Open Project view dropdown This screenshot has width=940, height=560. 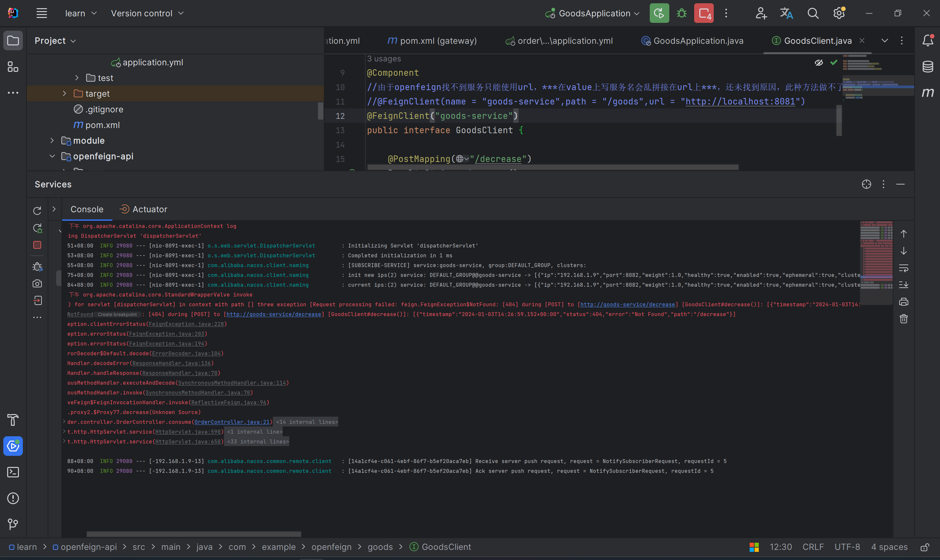coord(55,40)
